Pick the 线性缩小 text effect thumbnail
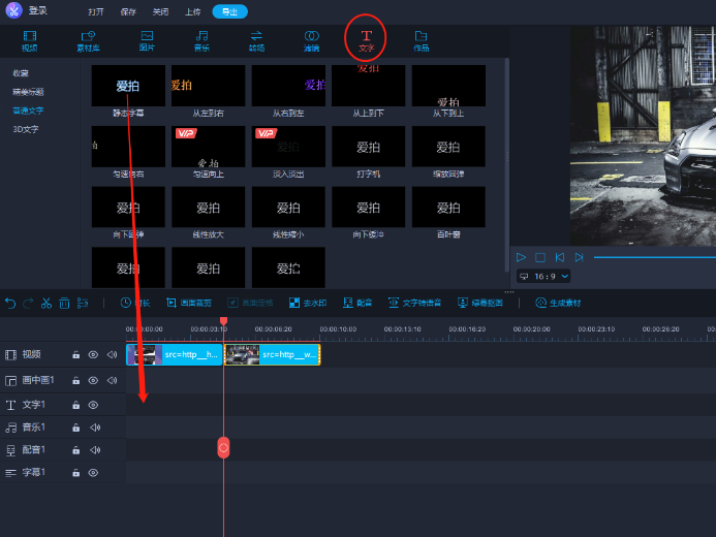Image resolution: width=716 pixels, height=537 pixels. pyautogui.click(x=289, y=207)
